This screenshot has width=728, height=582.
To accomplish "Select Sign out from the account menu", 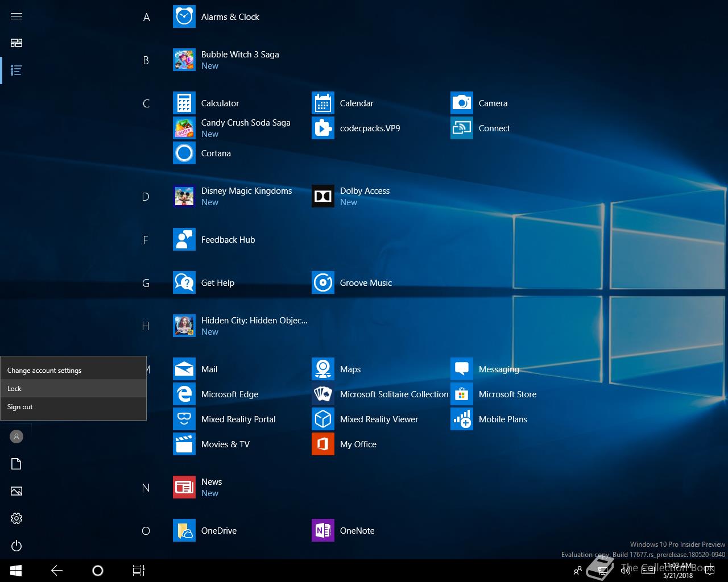I will pyautogui.click(x=73, y=406).
